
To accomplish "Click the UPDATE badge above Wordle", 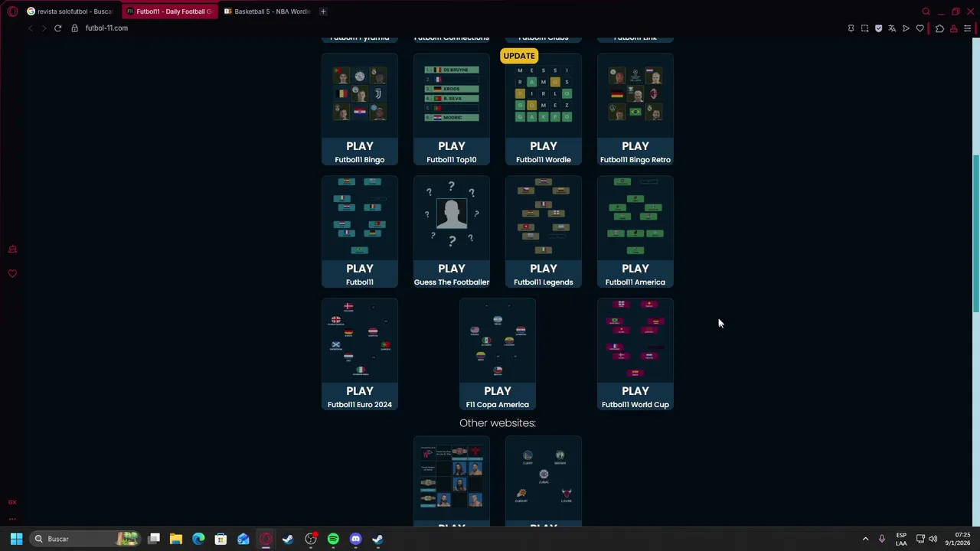I will tap(519, 56).
